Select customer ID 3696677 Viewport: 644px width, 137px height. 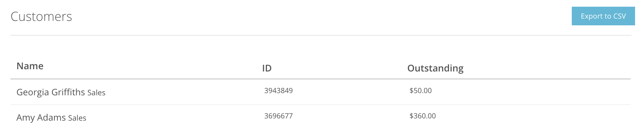pyautogui.click(x=278, y=116)
